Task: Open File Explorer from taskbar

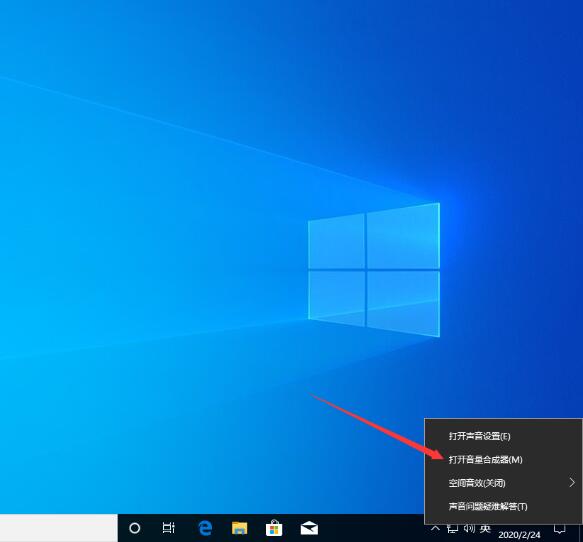Action: (x=239, y=528)
